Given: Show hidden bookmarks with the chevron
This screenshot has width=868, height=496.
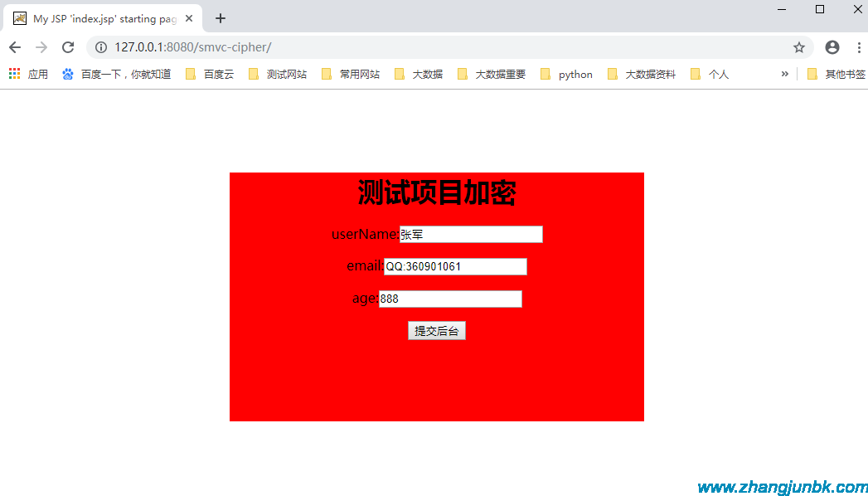Looking at the screenshot, I should (784, 74).
